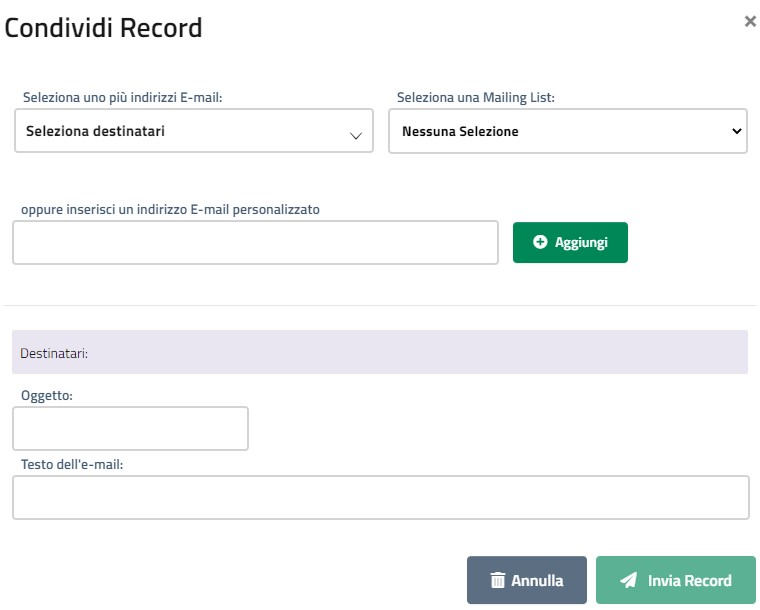
Task: Click the mailing list dropdown arrow
Action: [737, 131]
